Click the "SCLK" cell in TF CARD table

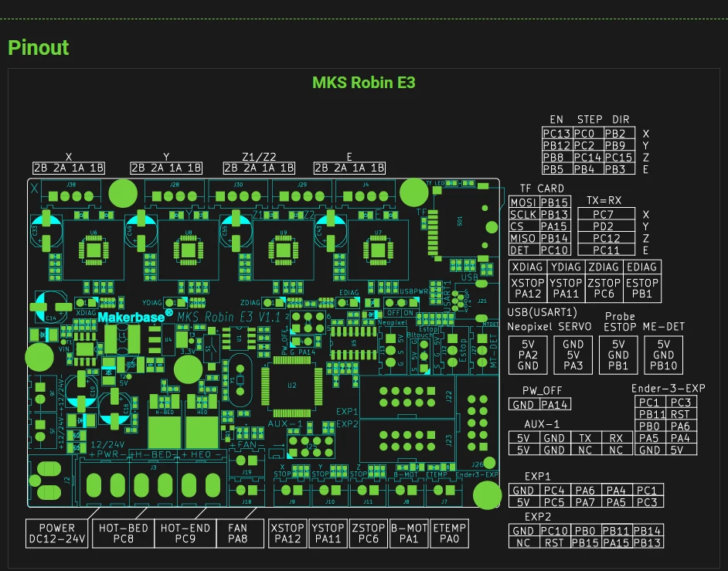tap(524, 215)
